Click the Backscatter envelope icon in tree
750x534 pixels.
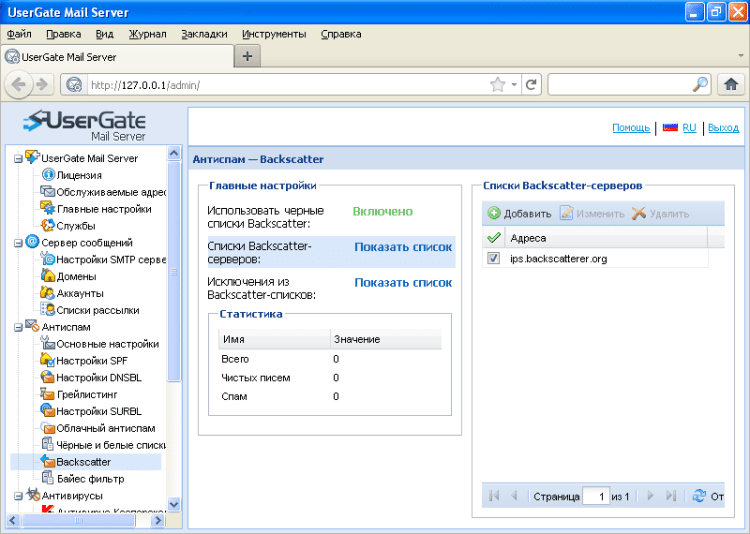pos(47,461)
